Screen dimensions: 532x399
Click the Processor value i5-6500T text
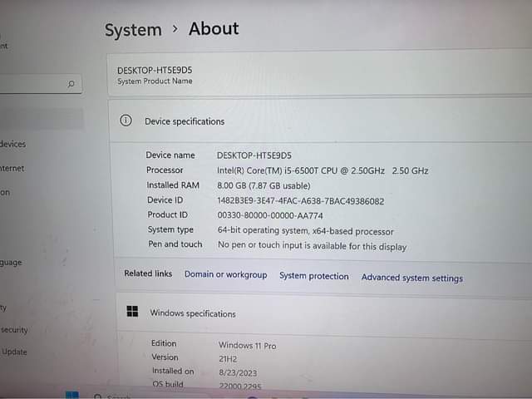323,170
